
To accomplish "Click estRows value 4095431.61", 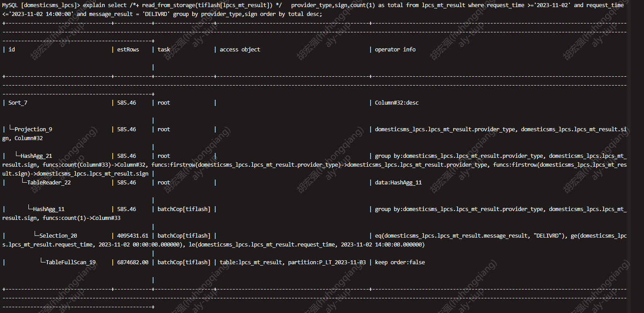I will 133,236.
